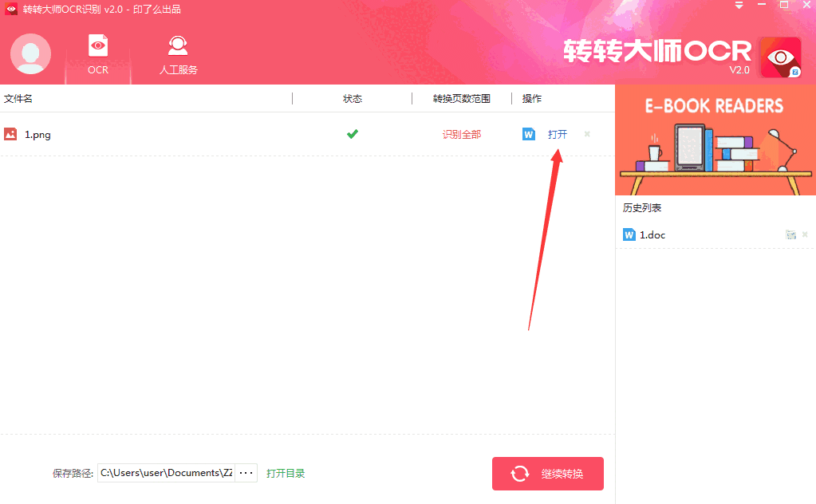The height and width of the screenshot is (504, 816).
Task: Click the 转转大师OCR eye logo
Action: tap(779, 57)
